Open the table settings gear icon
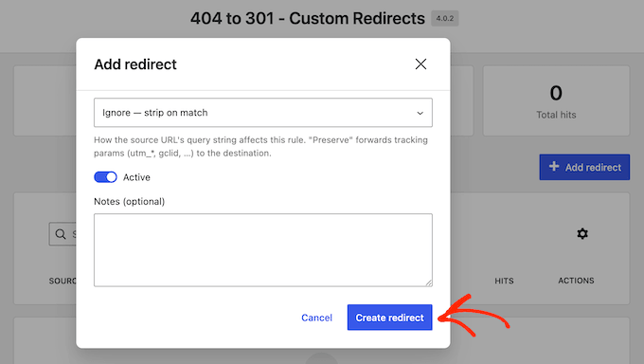This screenshot has height=364, width=644. click(582, 233)
